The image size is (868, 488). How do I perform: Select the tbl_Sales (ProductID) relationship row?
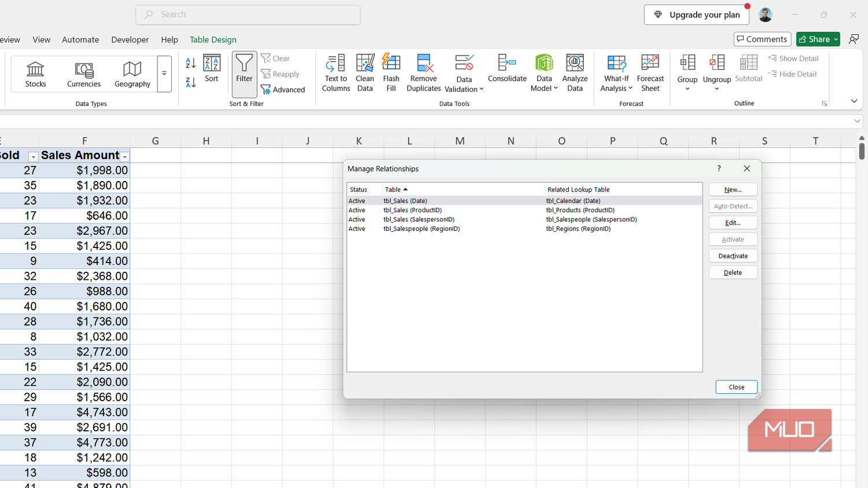coord(524,210)
